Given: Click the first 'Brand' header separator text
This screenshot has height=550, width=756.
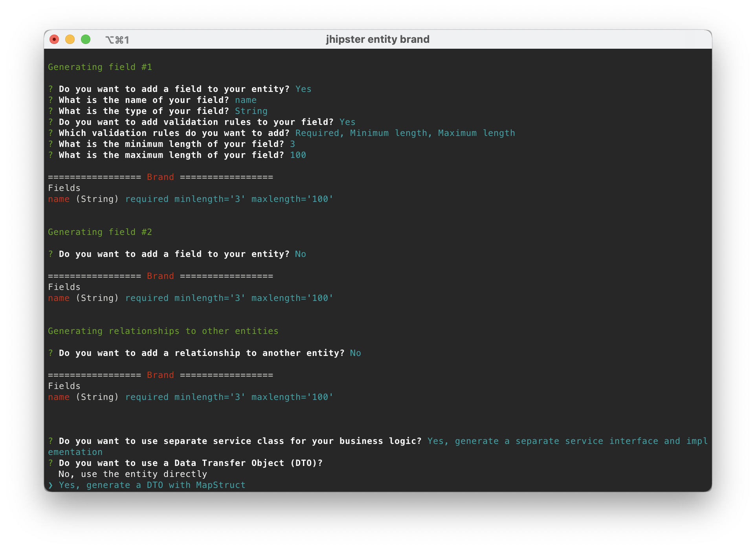Looking at the screenshot, I should tap(160, 177).
